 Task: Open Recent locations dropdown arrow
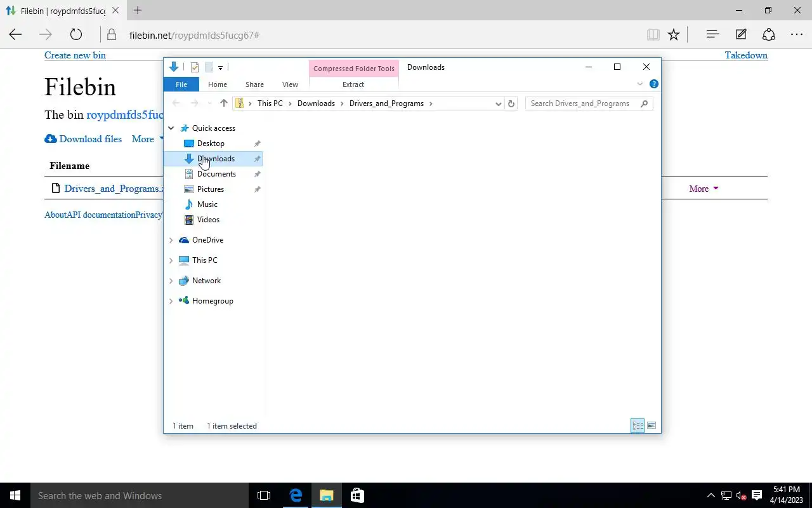210,104
